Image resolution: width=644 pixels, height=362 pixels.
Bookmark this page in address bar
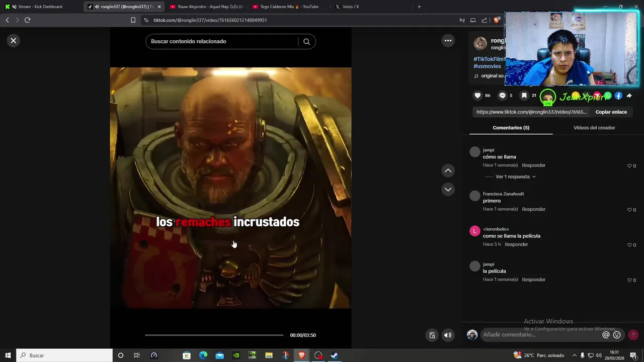click(x=133, y=20)
